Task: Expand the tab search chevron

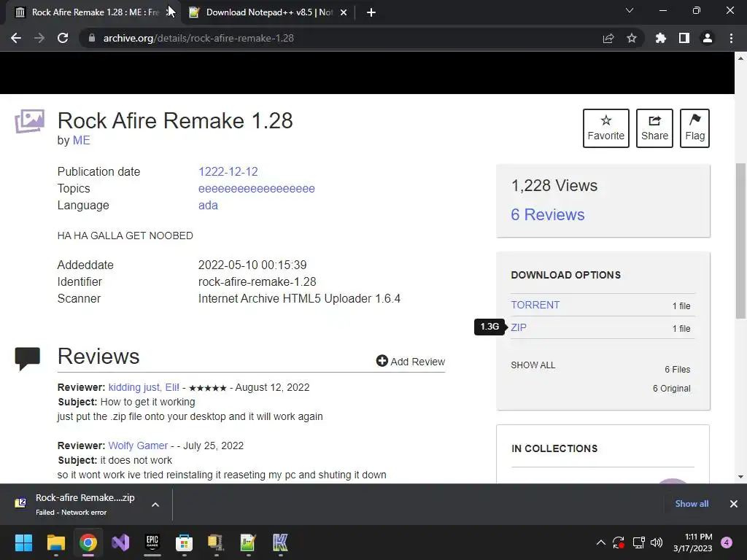Action: point(630,10)
